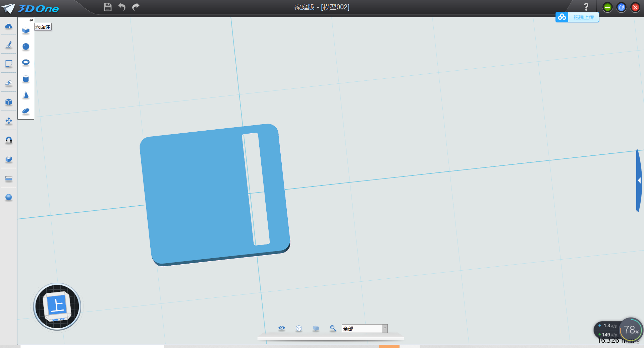This screenshot has height=348, width=644.
Task: Click the cloud upload button
Action: 577,17
